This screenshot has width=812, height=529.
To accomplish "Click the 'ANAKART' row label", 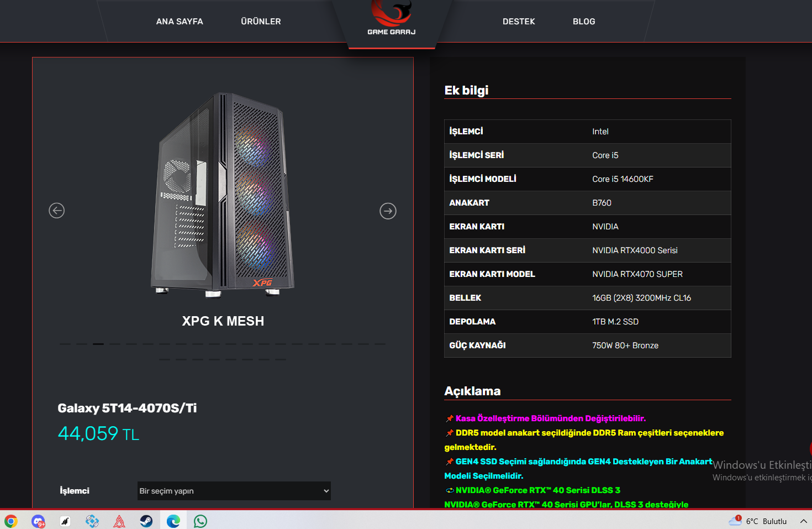I will click(469, 203).
